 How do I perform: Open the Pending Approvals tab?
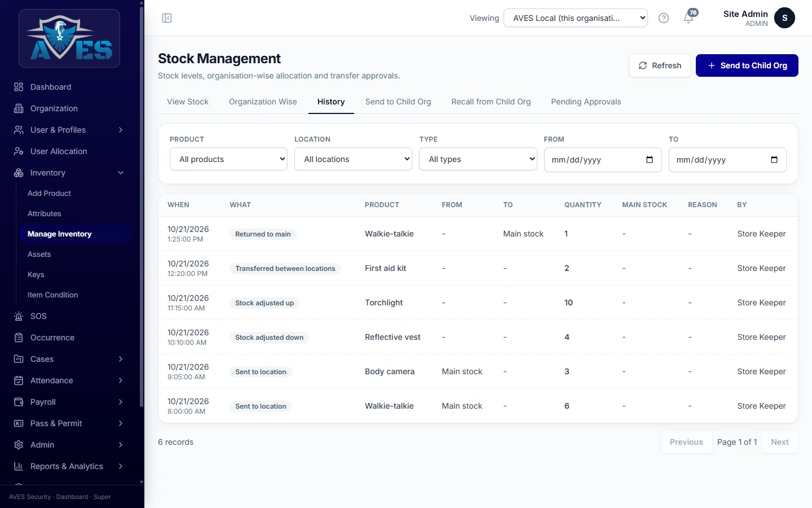[x=586, y=102]
